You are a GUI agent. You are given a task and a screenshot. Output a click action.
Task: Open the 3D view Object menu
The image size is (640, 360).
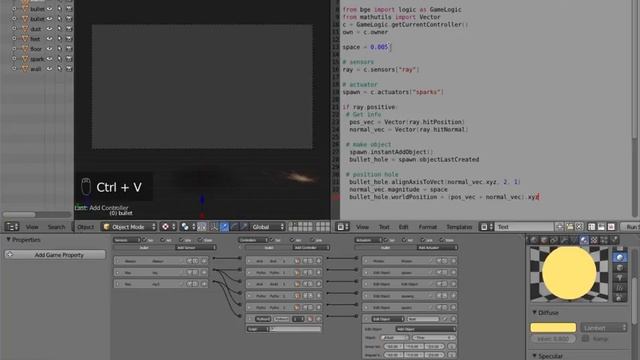pyautogui.click(x=85, y=227)
